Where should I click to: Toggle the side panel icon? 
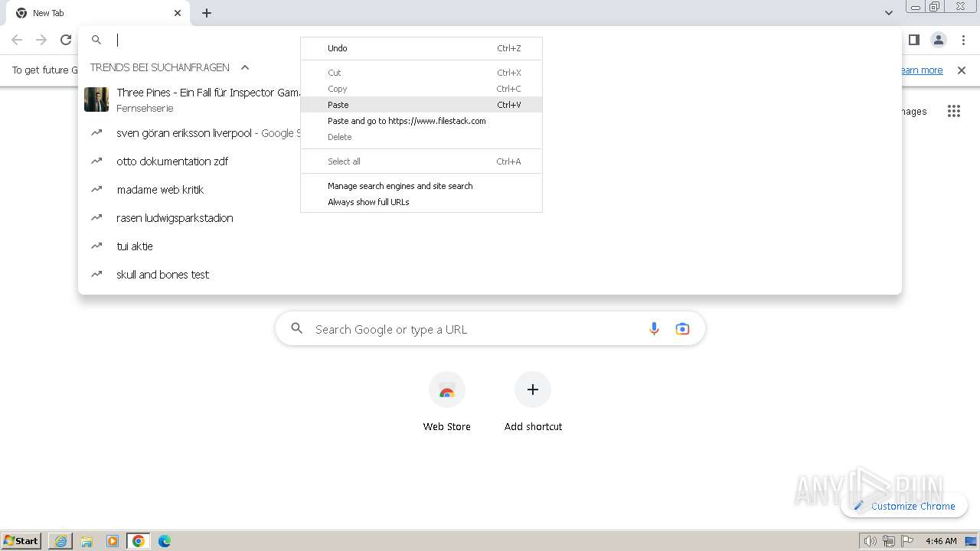tap(913, 40)
